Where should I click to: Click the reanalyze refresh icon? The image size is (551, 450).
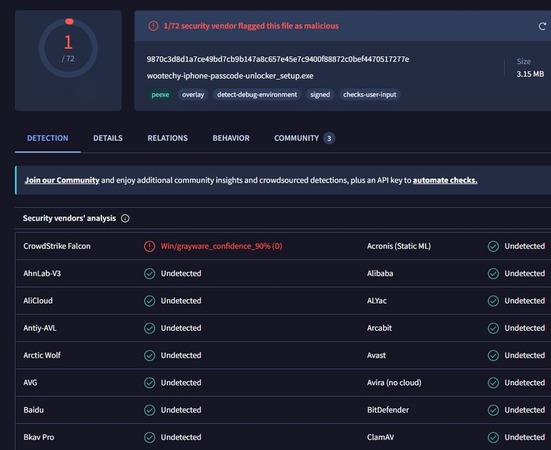(542, 26)
